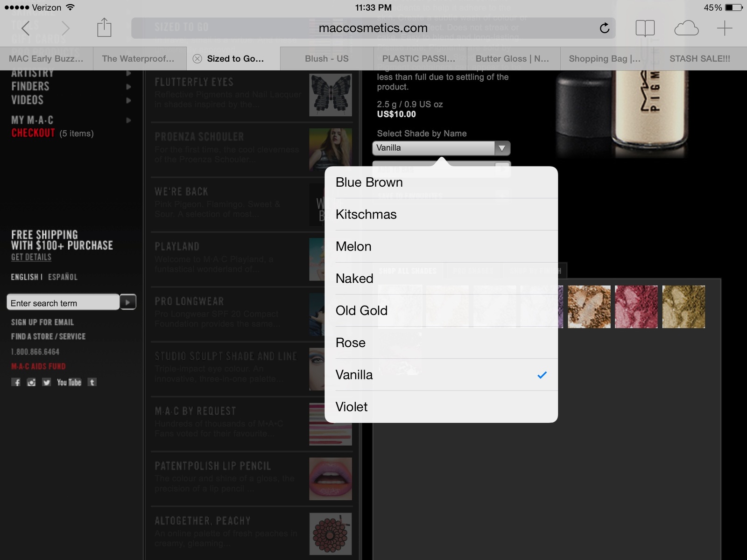
Task: Choose Melon shade option
Action: click(441, 246)
